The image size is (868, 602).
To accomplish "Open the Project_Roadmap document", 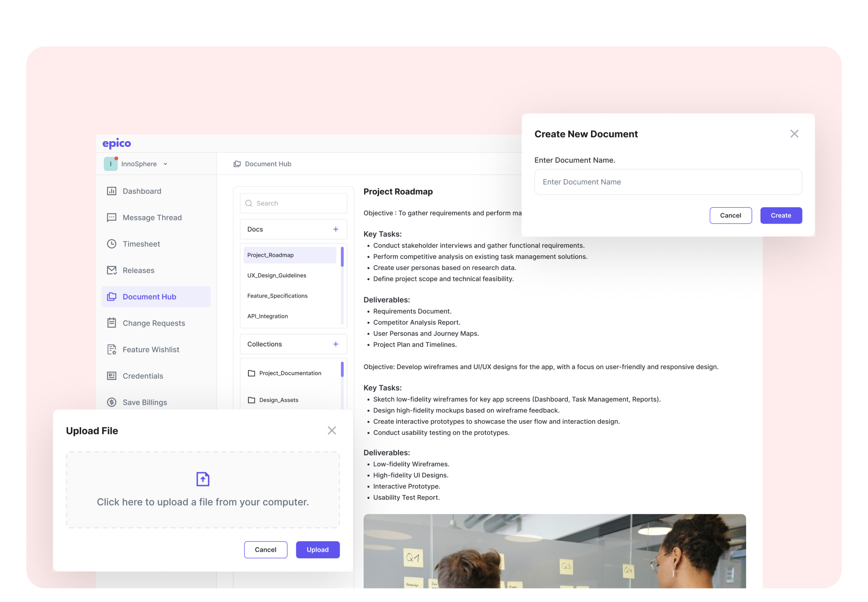I will pos(290,255).
